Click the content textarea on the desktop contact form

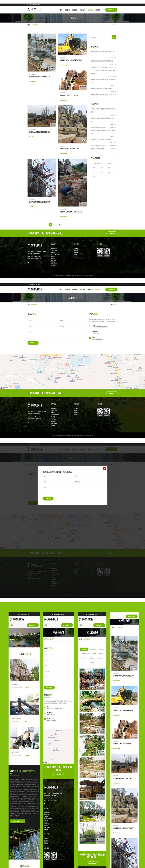click(57, 335)
